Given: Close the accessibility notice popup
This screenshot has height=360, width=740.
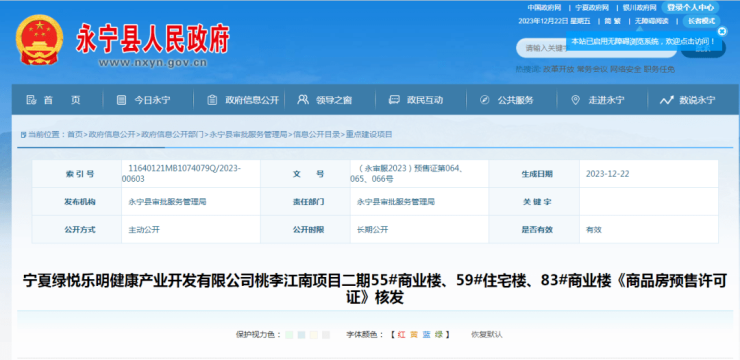Looking at the screenshot, I should (722, 31).
